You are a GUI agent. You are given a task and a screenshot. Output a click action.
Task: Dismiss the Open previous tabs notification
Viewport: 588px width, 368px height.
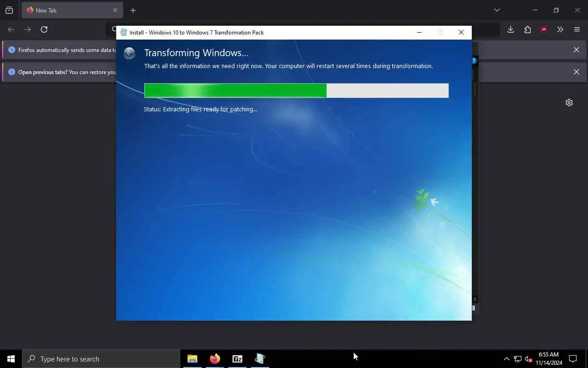tap(576, 72)
